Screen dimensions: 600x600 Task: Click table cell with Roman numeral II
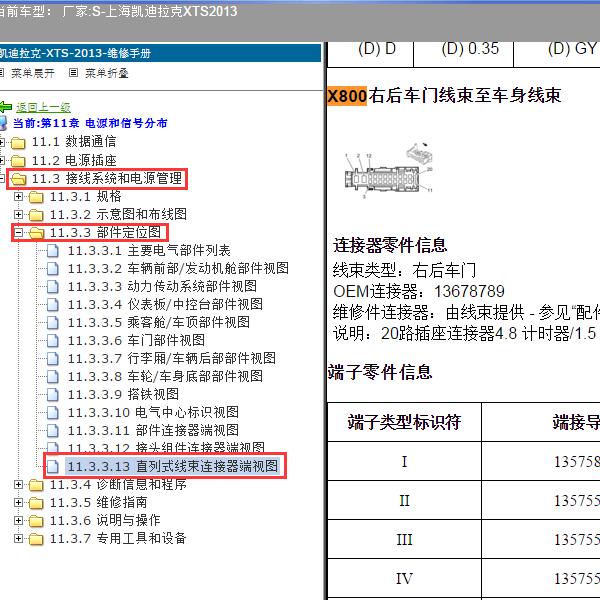(x=404, y=500)
